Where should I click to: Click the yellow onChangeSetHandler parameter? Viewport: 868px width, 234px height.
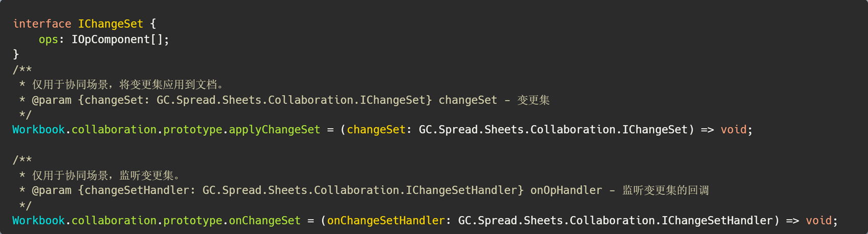click(x=386, y=221)
